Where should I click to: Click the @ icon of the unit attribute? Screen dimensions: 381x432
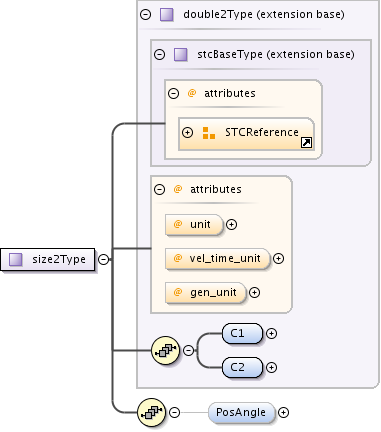coord(178,224)
